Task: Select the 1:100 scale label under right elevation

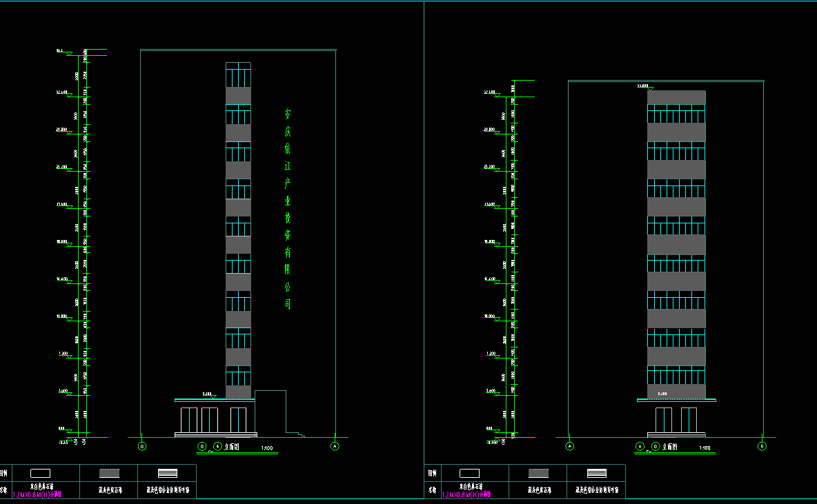Action: click(x=705, y=449)
